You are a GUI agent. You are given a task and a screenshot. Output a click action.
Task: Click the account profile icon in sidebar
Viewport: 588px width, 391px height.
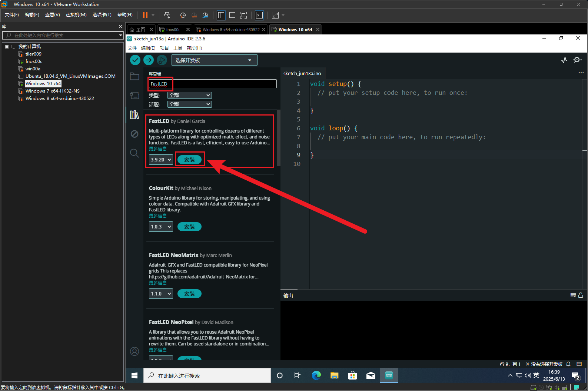[134, 351]
